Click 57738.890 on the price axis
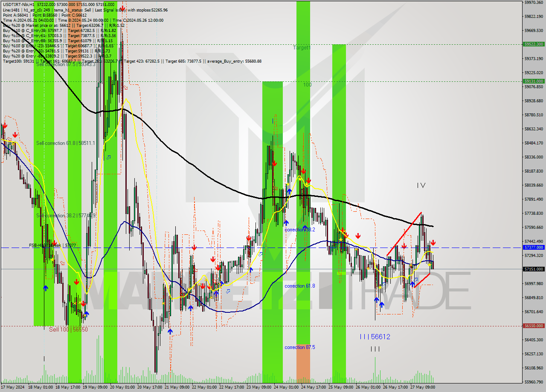546x392 pixels. tap(534, 213)
